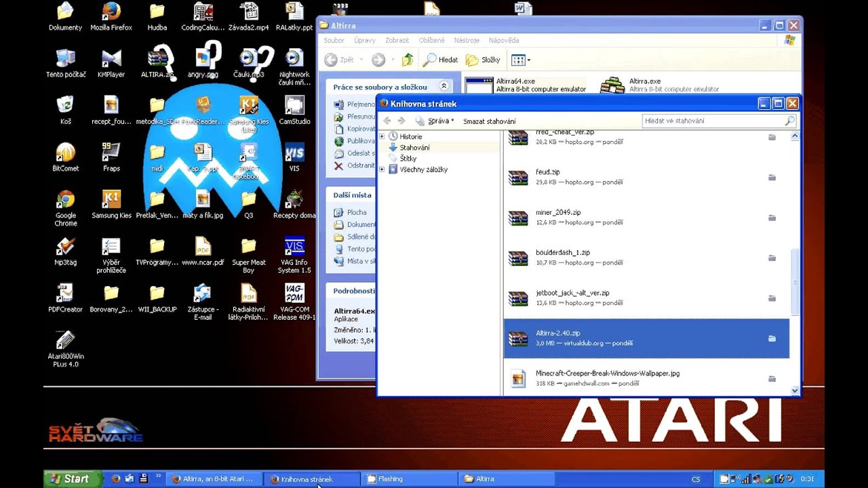Select Altirra64.exe in the Altirra folder
This screenshot has height=488, width=868.
(x=526, y=85)
